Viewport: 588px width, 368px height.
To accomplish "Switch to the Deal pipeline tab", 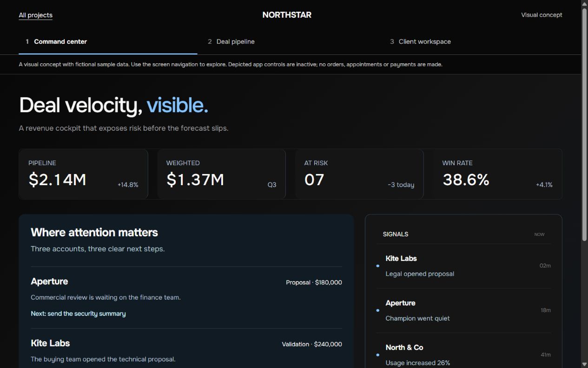I will (x=290, y=42).
